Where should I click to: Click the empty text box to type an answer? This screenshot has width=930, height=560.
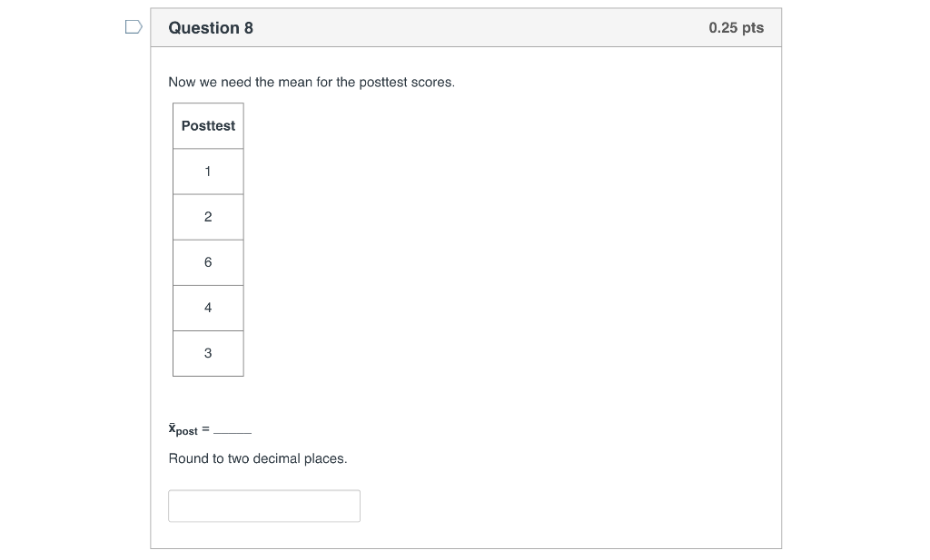point(263,506)
